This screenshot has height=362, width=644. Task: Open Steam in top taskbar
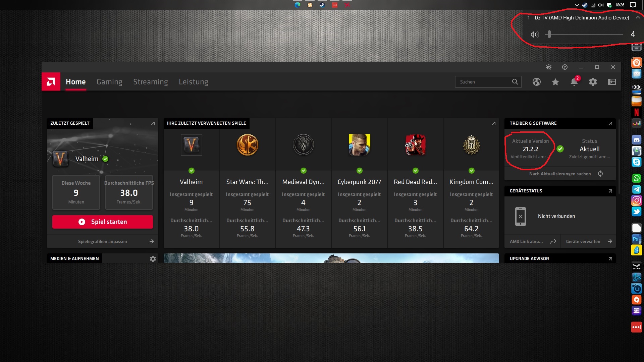tap(322, 5)
